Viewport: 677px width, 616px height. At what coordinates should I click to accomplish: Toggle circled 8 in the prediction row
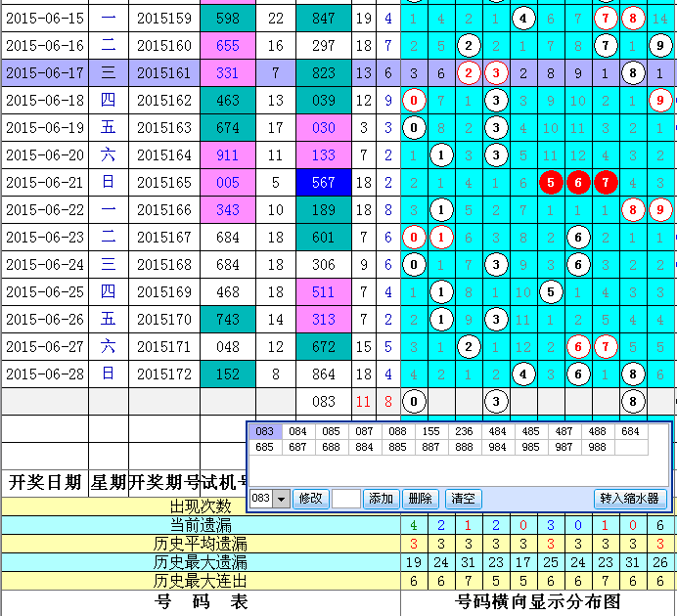pyautogui.click(x=633, y=402)
